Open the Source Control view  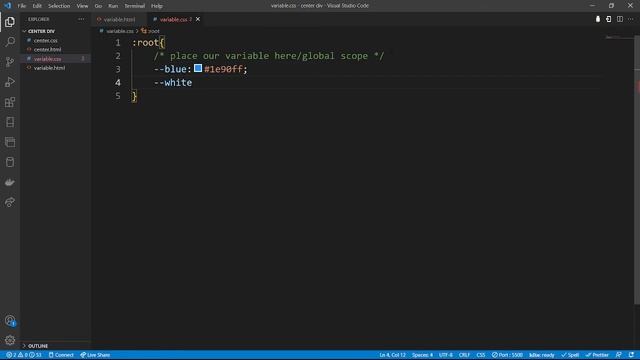10,62
